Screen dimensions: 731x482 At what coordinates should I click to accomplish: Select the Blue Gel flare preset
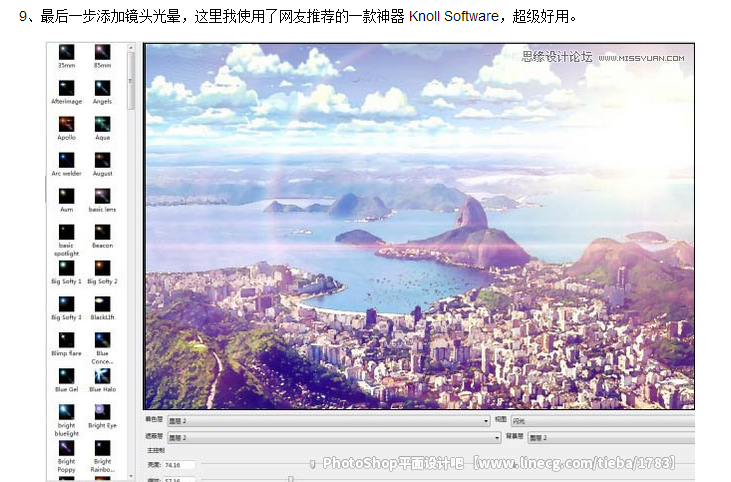pyautogui.click(x=66, y=380)
